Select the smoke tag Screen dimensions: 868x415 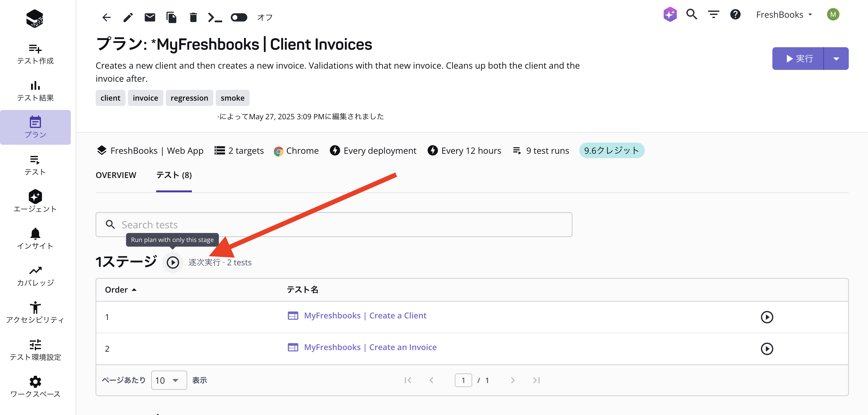[x=233, y=98]
